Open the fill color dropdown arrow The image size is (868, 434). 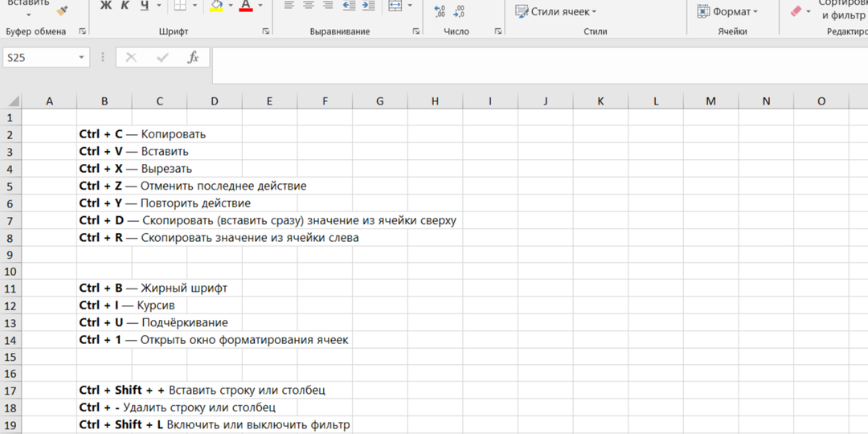pyautogui.click(x=231, y=6)
